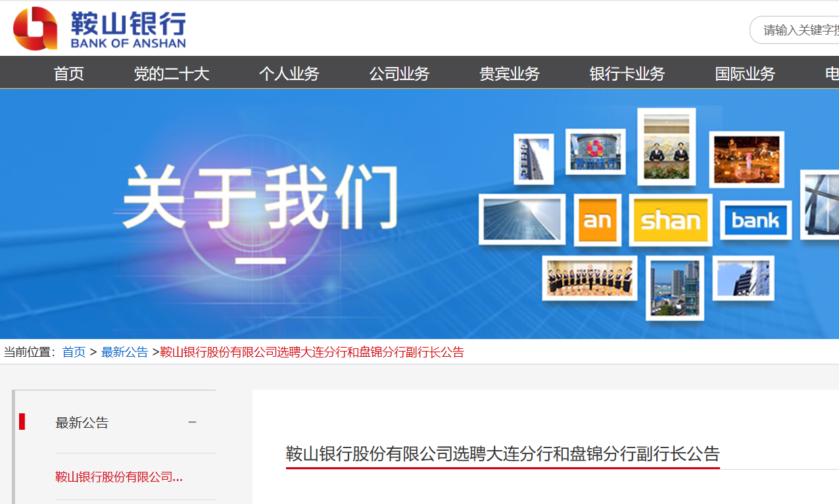Screen dimensions: 839x504
Task: Click the yellow 'shan' banner tile
Action: pyautogui.click(x=670, y=220)
